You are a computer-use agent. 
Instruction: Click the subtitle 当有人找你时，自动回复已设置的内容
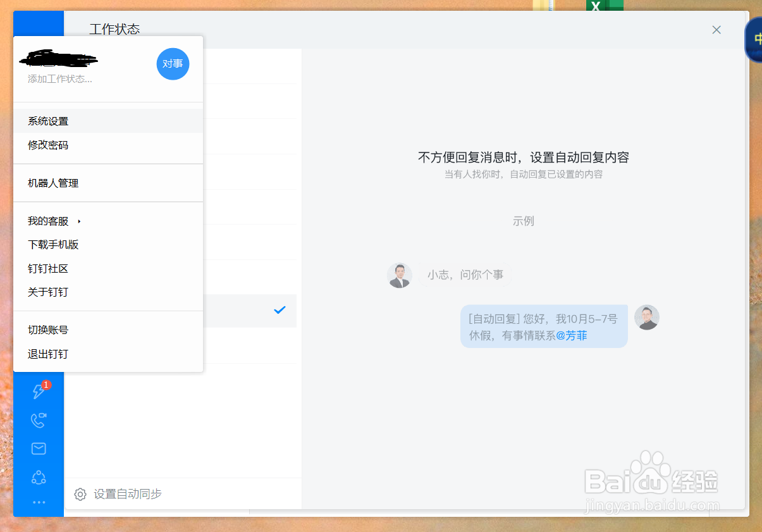[524, 175]
